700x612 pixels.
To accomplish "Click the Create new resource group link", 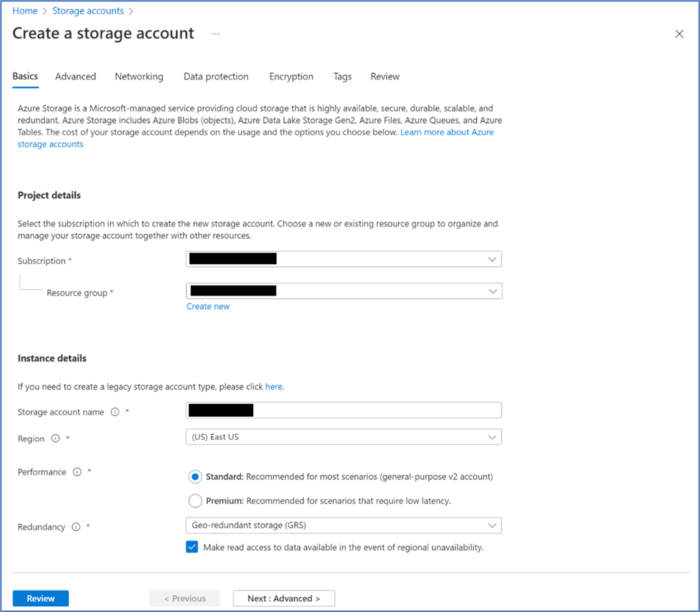I will [208, 306].
